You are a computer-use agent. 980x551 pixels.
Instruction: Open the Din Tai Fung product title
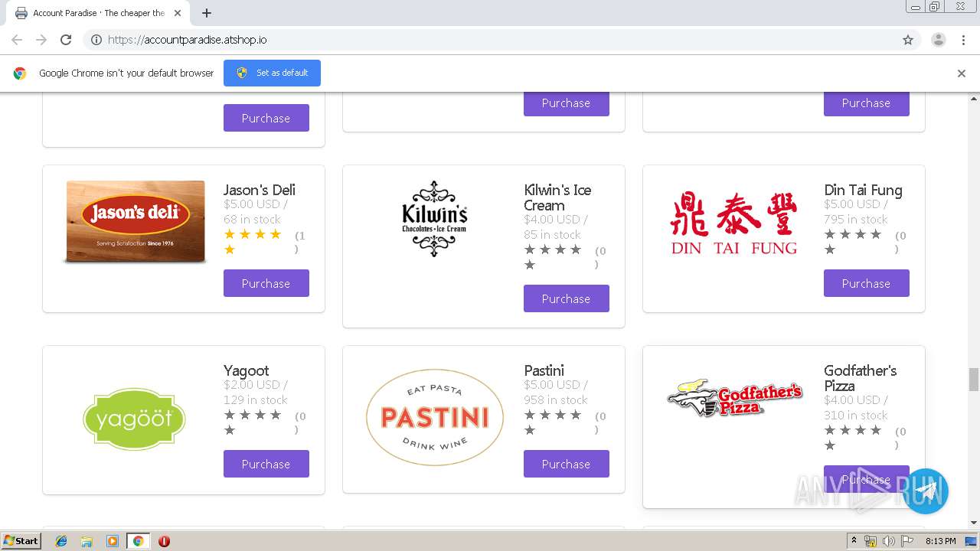click(863, 190)
